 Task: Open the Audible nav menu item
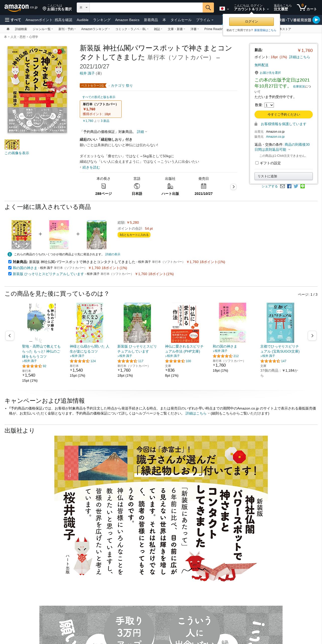click(83, 20)
